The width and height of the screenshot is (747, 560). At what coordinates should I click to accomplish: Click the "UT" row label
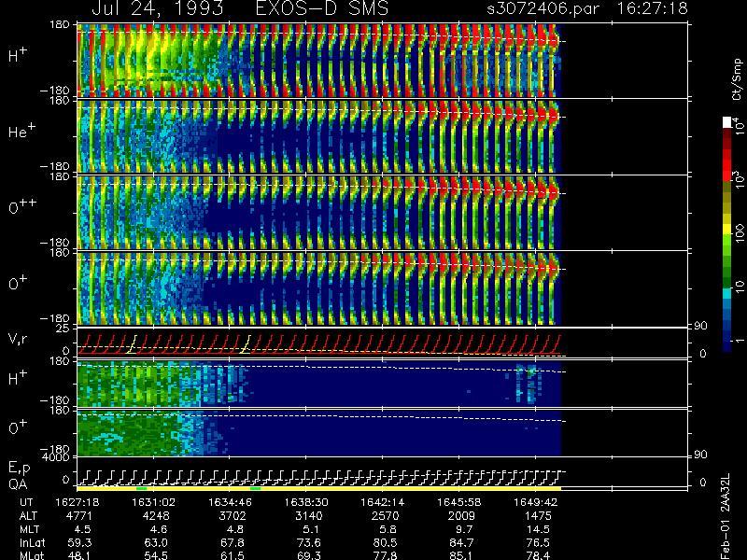click(26, 502)
